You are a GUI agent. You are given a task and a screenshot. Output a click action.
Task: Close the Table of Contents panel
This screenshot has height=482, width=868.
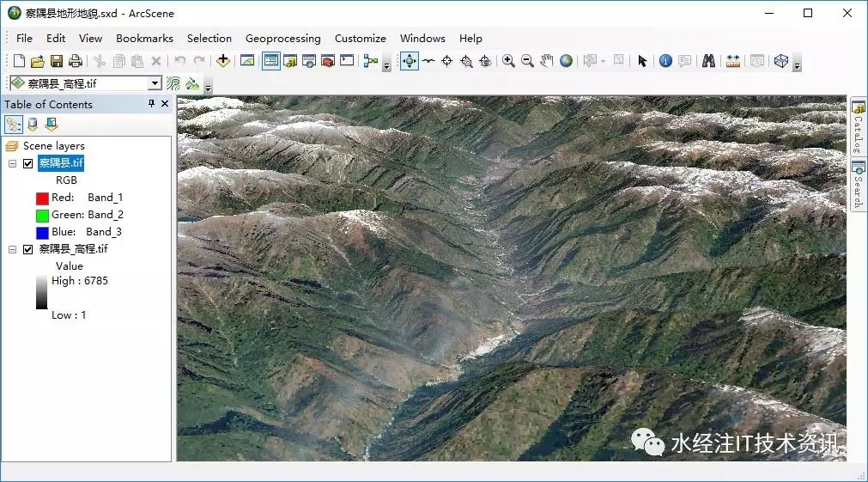(x=164, y=104)
